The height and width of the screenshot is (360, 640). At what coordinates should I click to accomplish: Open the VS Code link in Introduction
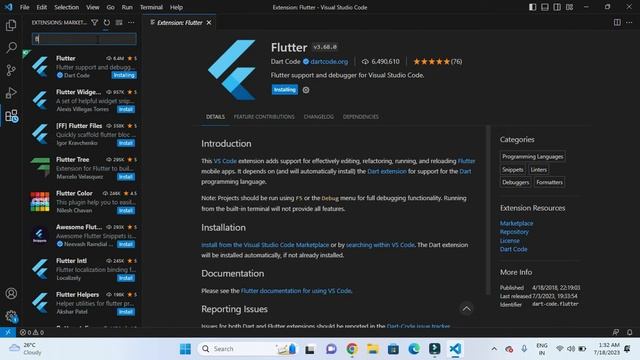pos(225,161)
